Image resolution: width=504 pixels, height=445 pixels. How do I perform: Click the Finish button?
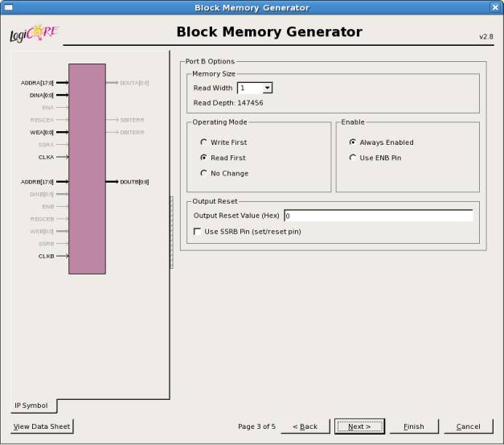tap(414, 426)
